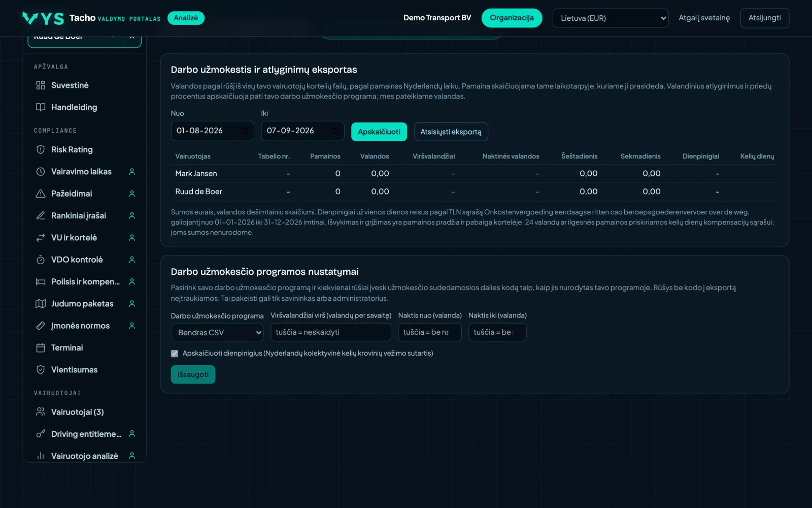This screenshot has width=812, height=508.
Task: Open the Lietuva (EUR) country dropdown
Action: point(611,18)
